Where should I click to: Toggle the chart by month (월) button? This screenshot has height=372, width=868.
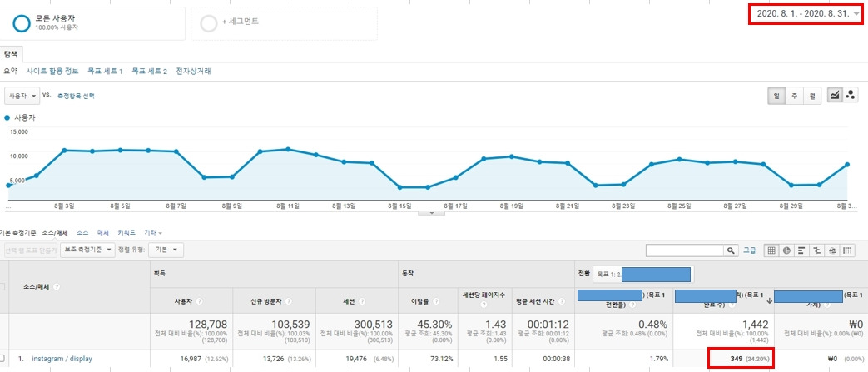point(811,96)
